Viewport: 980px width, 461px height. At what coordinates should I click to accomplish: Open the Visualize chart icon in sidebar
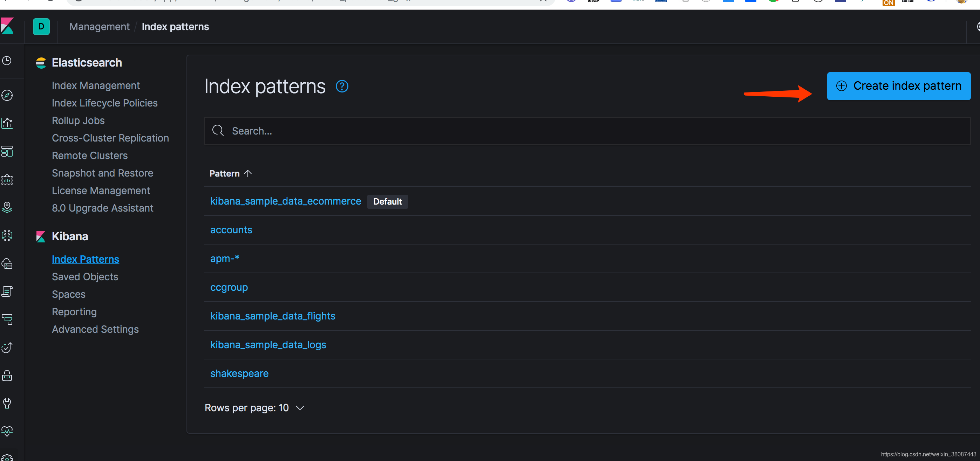(x=7, y=123)
